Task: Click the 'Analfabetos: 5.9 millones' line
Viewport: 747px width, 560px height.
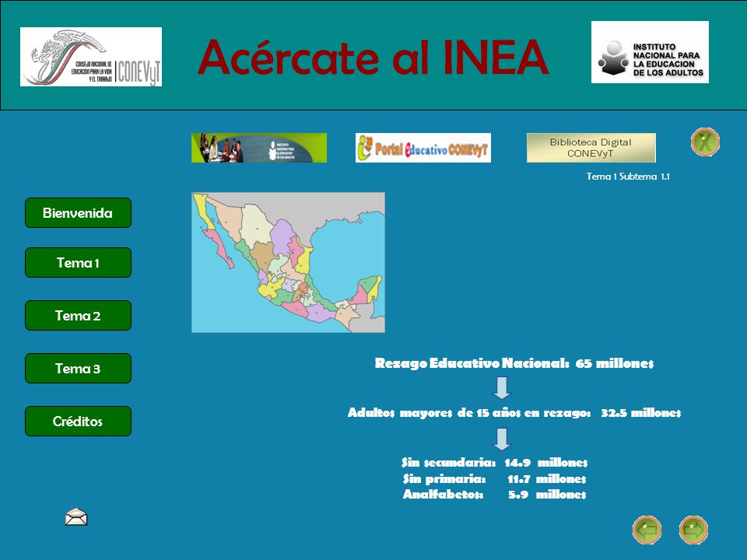Action: point(495,495)
